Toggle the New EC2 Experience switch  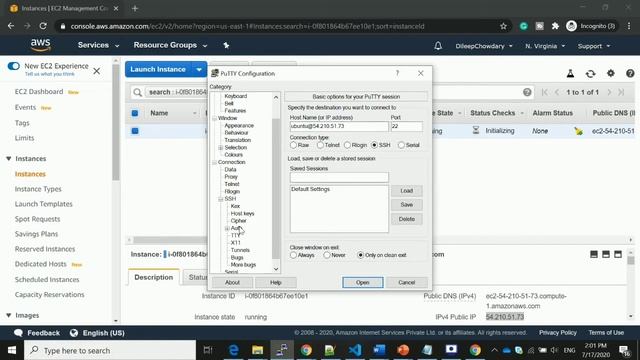pos(13,66)
